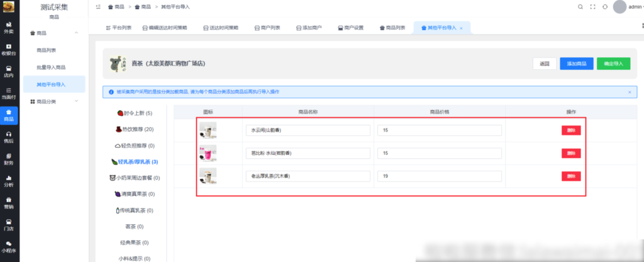This screenshot has height=262, width=644.
Task: Select the 热饮推荐 (20) category
Action: 135,129
